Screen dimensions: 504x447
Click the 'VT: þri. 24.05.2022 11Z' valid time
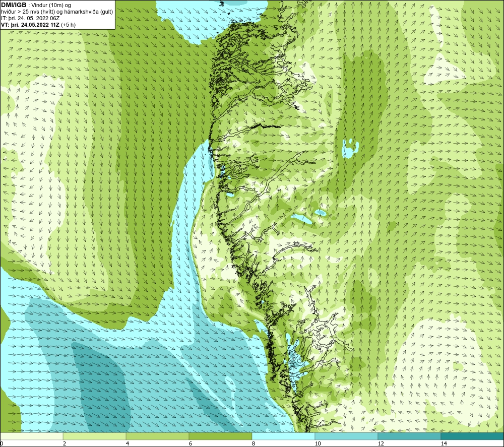[x=30, y=25]
